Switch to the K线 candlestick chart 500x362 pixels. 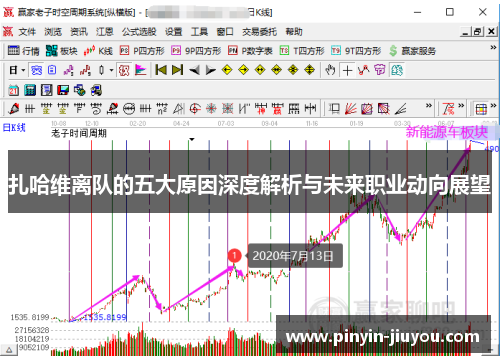click(98, 51)
